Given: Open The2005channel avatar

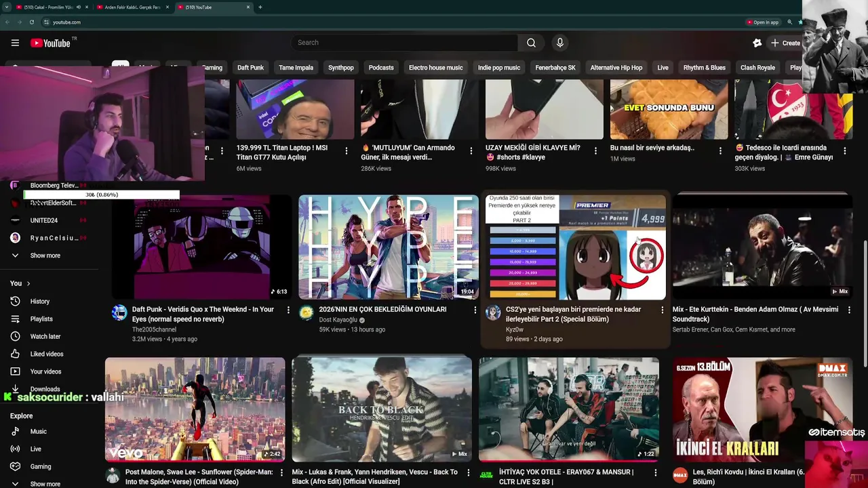Looking at the screenshot, I should pyautogui.click(x=119, y=312).
